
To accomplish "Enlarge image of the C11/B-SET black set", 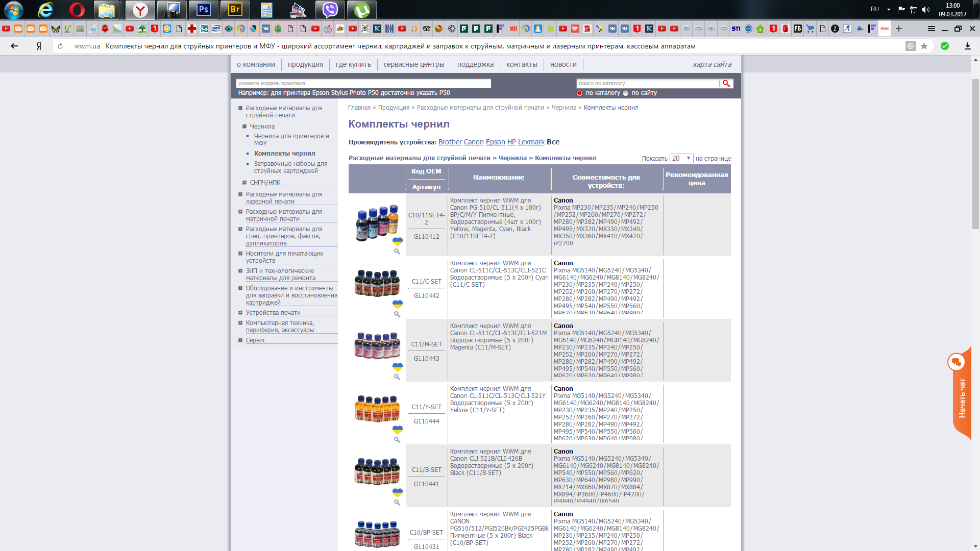I will coord(397,503).
